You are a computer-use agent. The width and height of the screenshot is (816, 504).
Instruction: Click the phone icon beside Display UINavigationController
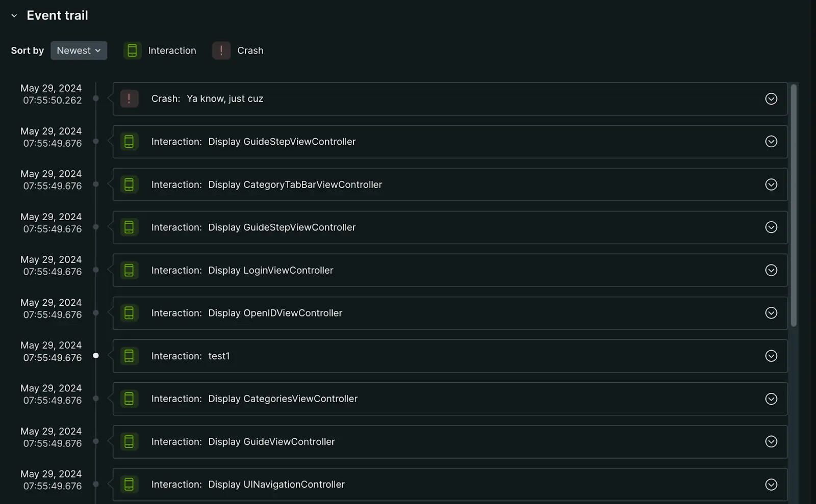(129, 484)
